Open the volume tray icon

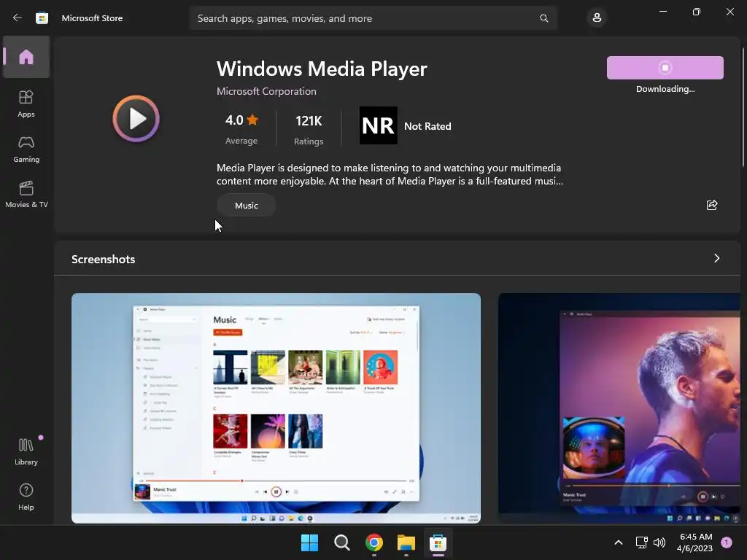tap(659, 542)
